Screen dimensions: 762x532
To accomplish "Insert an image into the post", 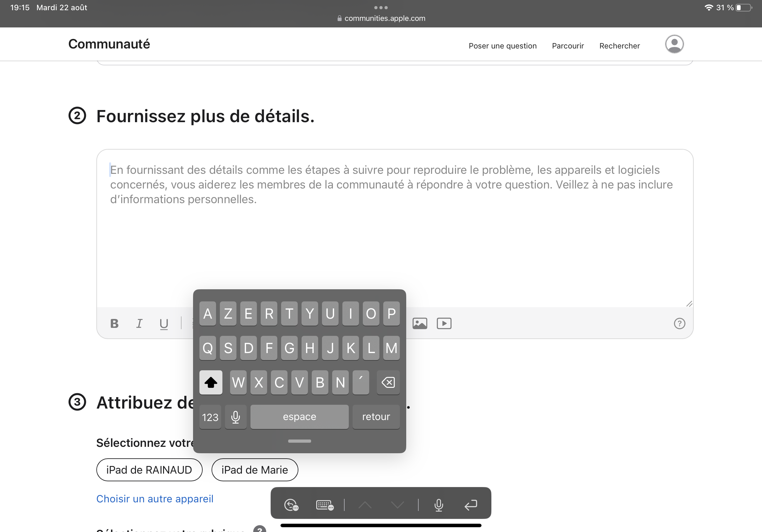I will point(420,323).
